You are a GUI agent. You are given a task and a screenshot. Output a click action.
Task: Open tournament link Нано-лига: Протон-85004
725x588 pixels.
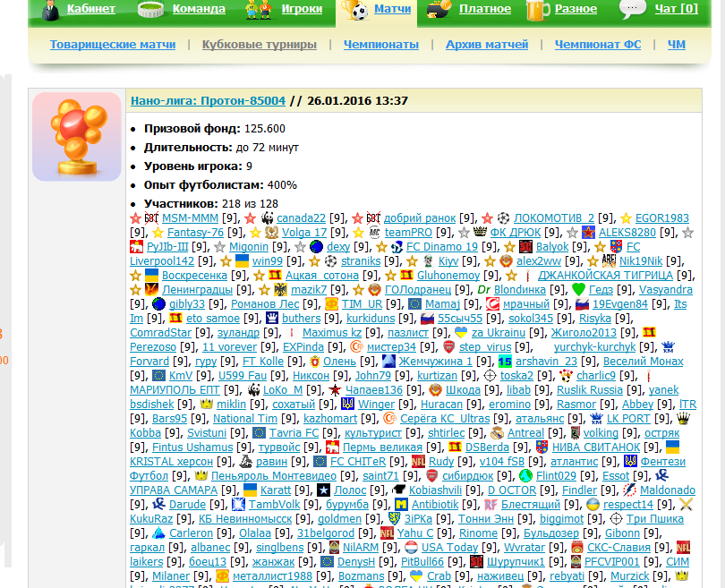(208, 101)
